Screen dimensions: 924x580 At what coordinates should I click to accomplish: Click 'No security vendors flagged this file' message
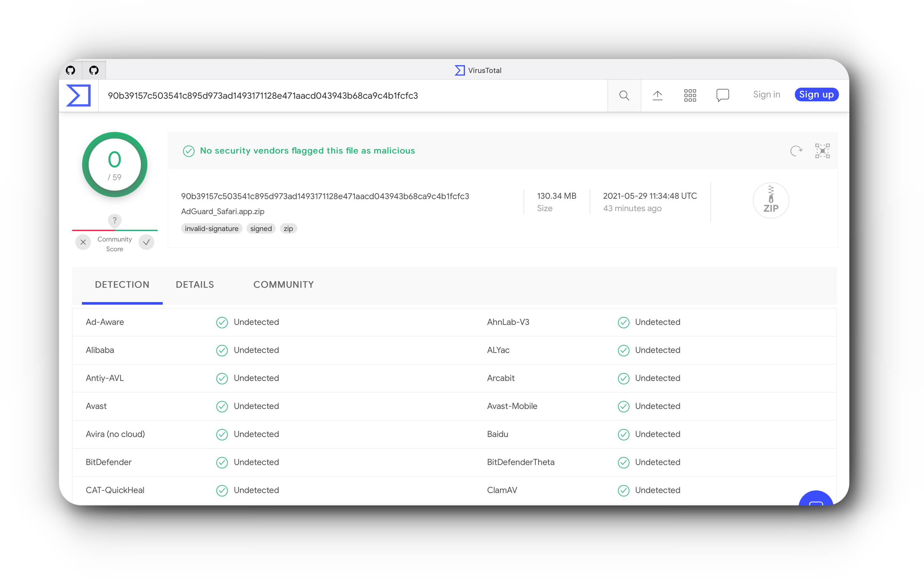(307, 151)
